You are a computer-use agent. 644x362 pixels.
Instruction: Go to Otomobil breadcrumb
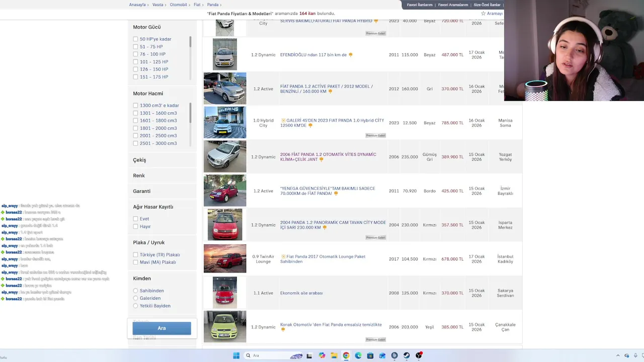(178, 5)
